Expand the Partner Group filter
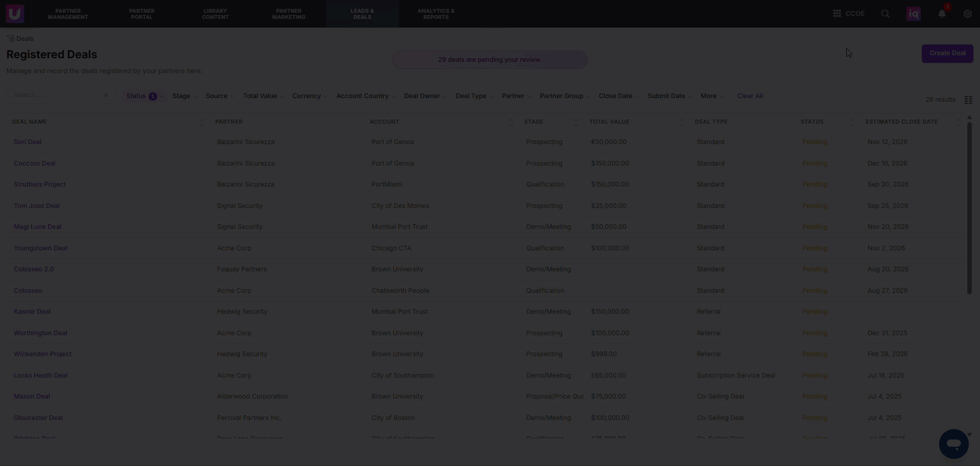This screenshot has height=466, width=980. point(565,96)
